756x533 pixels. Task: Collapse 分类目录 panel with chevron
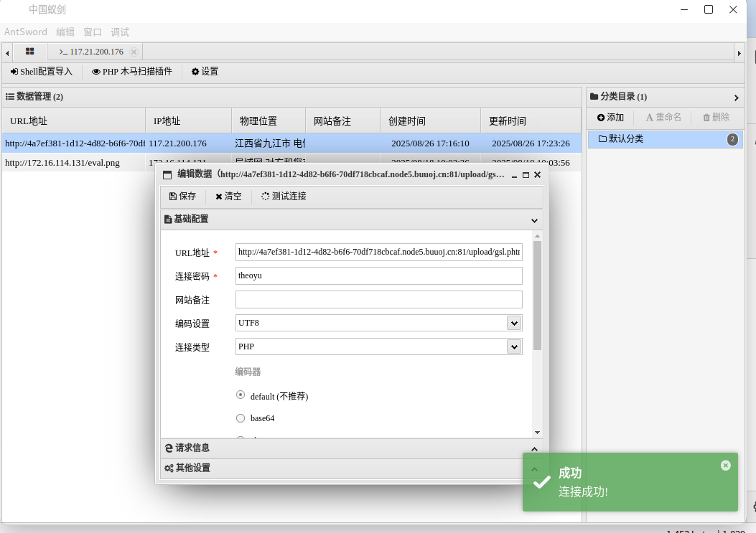click(736, 98)
